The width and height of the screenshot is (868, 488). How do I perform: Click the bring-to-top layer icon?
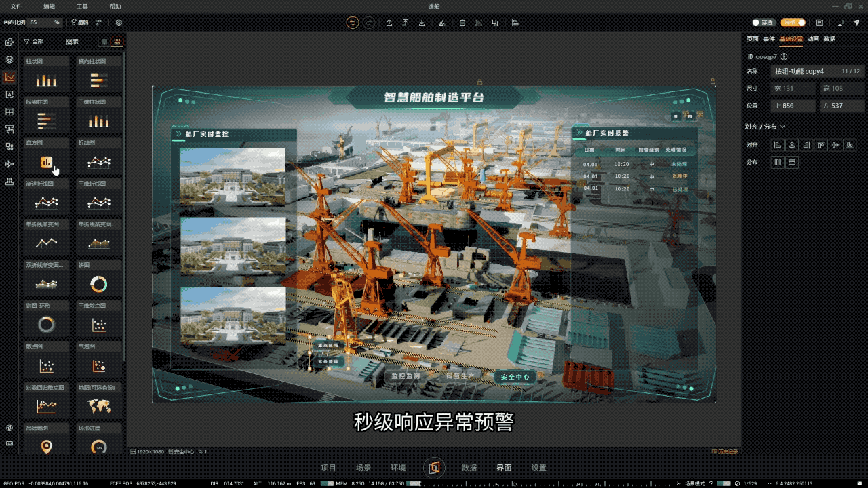406,22
